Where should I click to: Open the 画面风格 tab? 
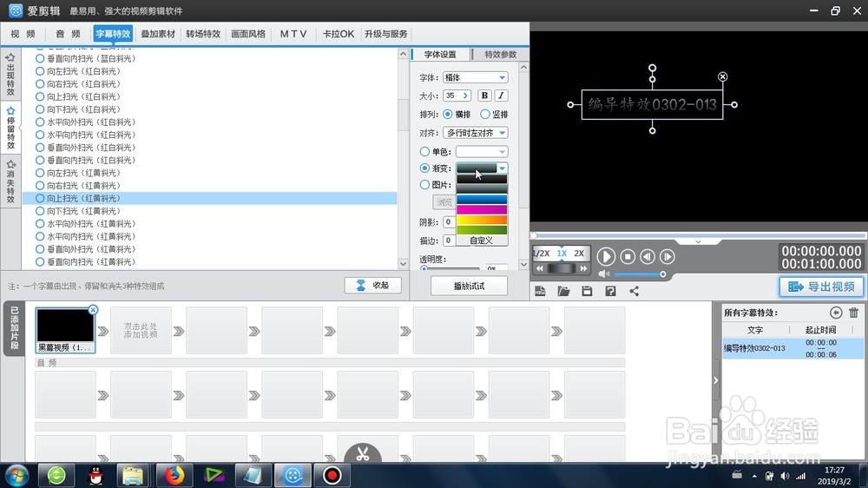[248, 34]
